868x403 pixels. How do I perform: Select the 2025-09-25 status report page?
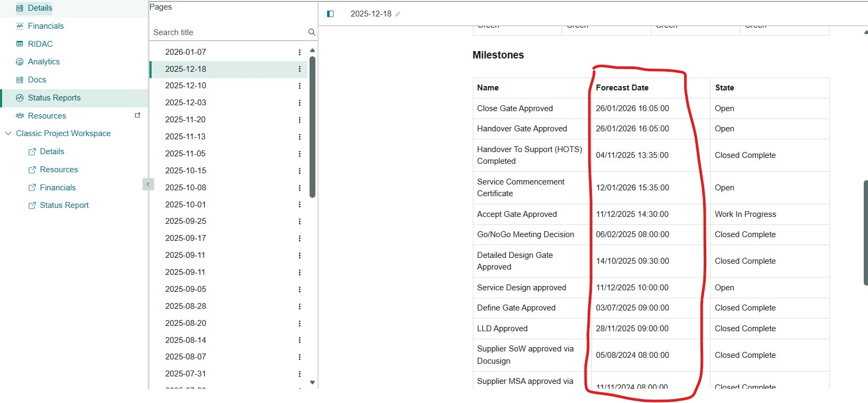point(185,221)
